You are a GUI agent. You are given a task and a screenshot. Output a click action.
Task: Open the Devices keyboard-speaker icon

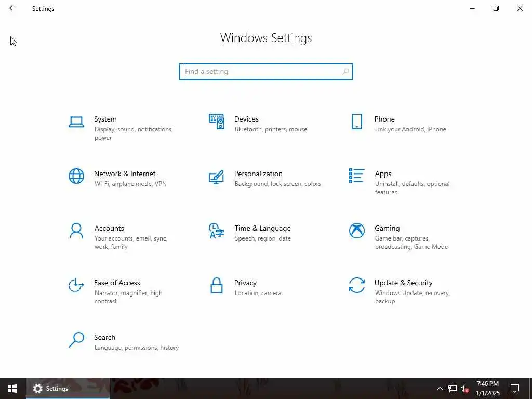(x=217, y=122)
